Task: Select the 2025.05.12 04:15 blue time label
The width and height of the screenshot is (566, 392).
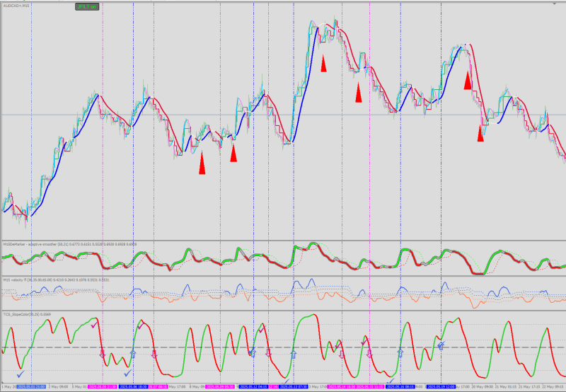Action: [253, 386]
